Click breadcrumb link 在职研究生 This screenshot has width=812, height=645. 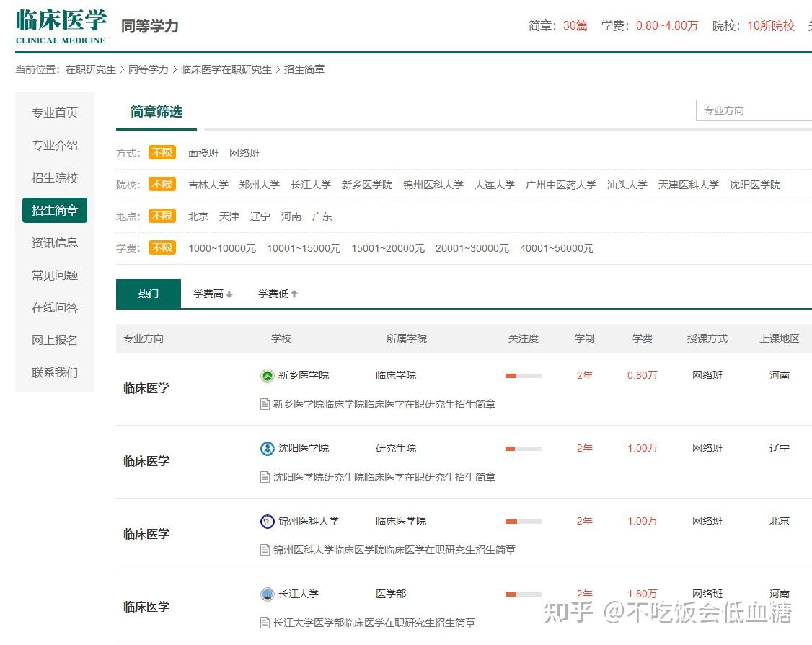tap(91, 69)
